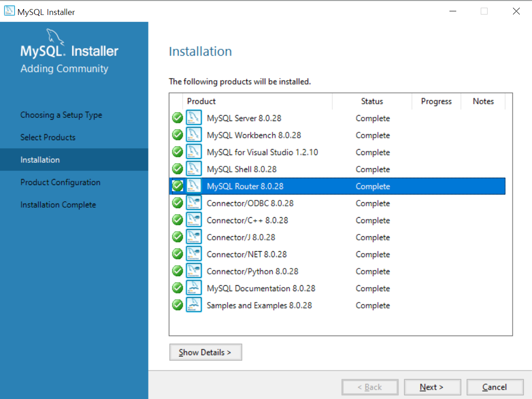The image size is (532, 399).
Task: Select the Connector/J 8.0.28 row text
Action: 241,237
